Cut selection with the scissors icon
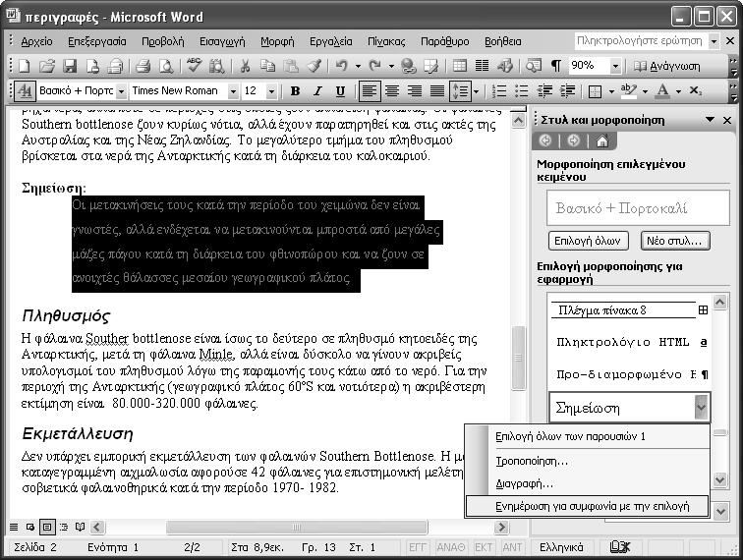 click(x=245, y=66)
